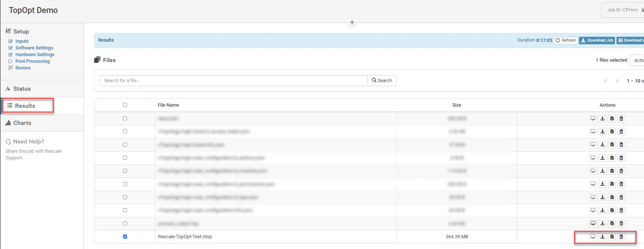Image resolution: width=644 pixels, height=249 pixels.
Task: Delete the process_output.log file
Action: (x=621, y=223)
